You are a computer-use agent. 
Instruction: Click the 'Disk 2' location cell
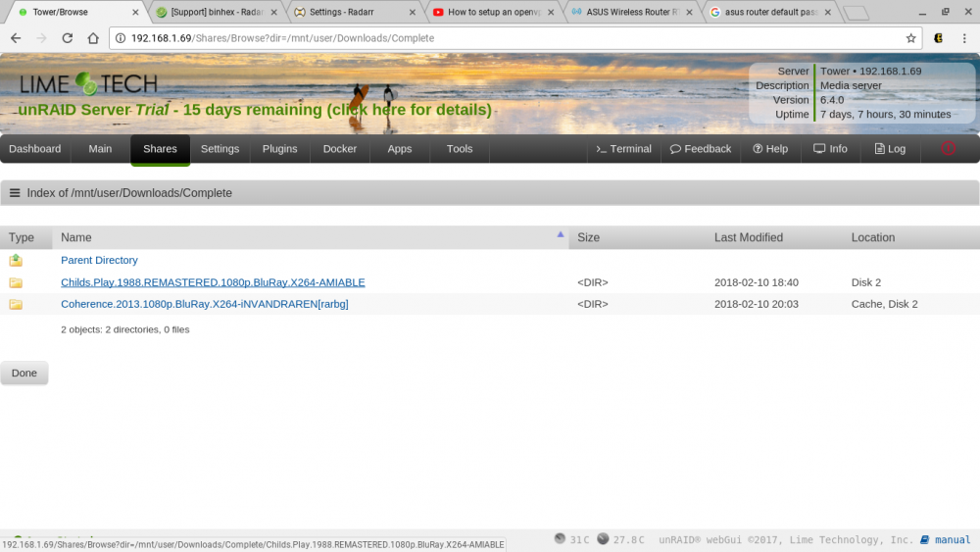(865, 282)
